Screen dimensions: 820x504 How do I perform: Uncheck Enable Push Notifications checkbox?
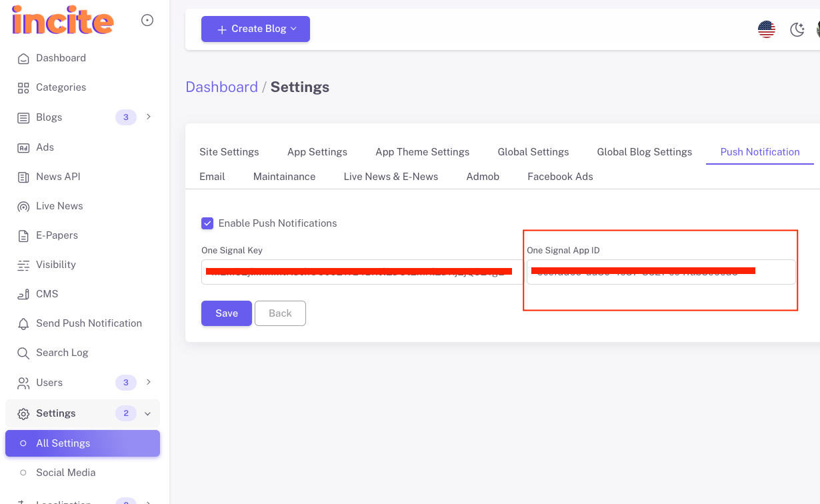tap(207, 223)
